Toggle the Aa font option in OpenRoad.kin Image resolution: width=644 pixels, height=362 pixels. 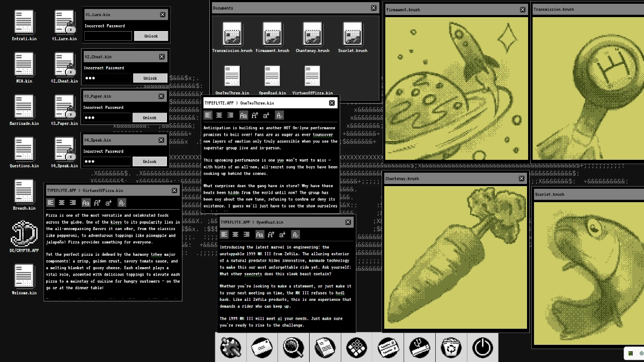tap(260, 234)
